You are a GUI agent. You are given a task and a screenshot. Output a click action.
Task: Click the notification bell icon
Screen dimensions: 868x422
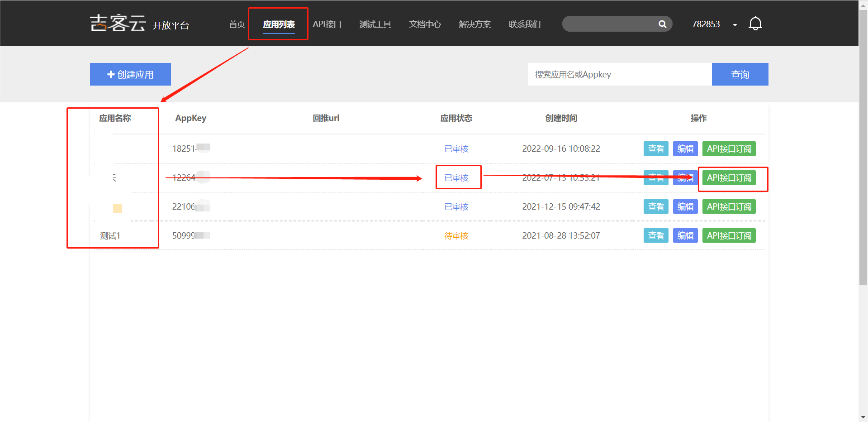point(755,24)
